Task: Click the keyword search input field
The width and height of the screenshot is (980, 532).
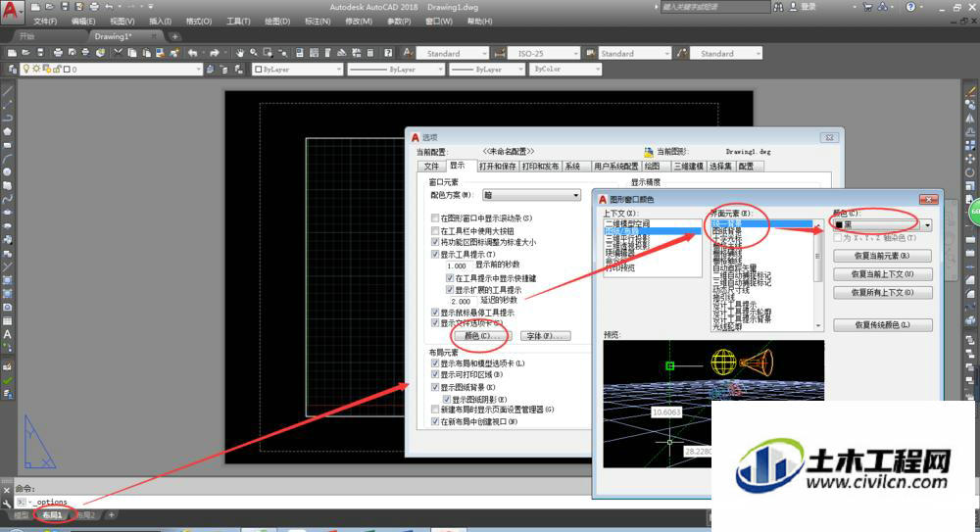Action: click(715, 6)
